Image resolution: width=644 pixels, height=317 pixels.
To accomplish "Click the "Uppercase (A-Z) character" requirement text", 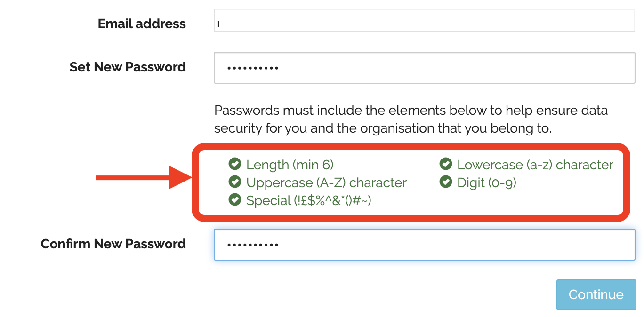I will click(326, 182).
